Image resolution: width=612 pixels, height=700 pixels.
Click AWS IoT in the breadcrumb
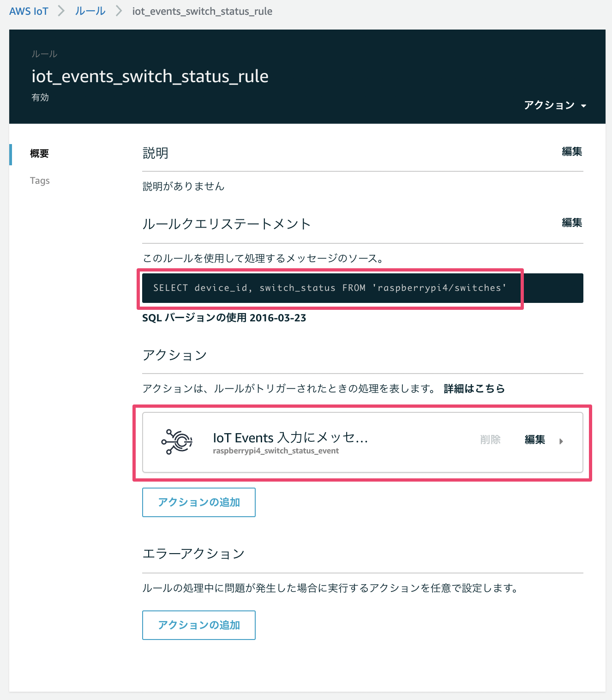tap(29, 11)
